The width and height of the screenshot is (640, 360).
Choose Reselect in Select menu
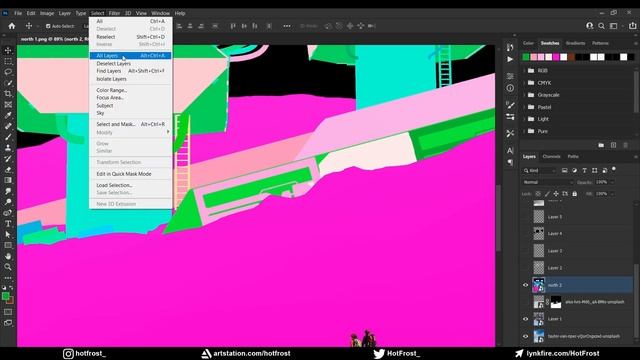point(130,37)
